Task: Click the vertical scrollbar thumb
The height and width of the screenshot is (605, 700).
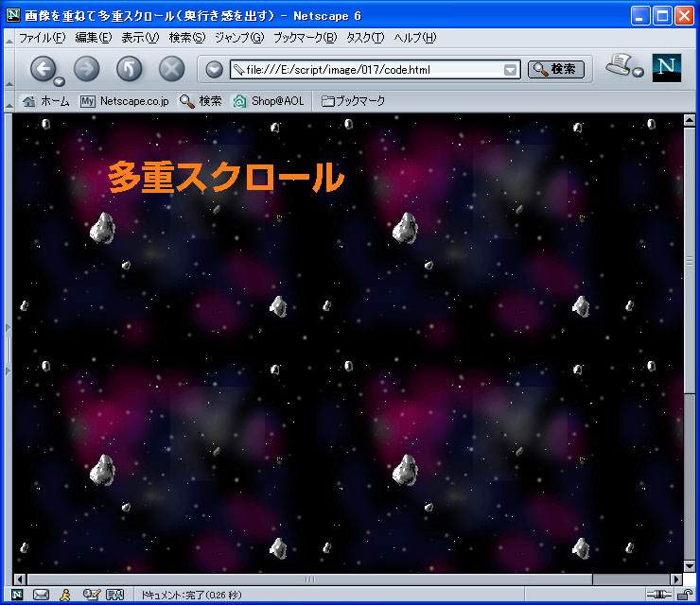Action: pyautogui.click(x=690, y=261)
